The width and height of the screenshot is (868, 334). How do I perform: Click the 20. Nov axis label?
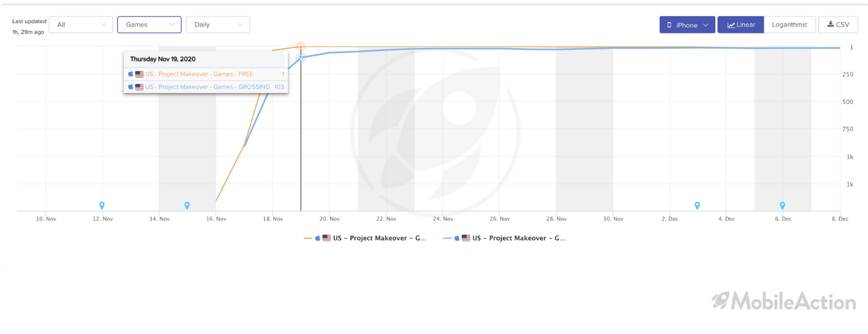pyautogui.click(x=329, y=219)
